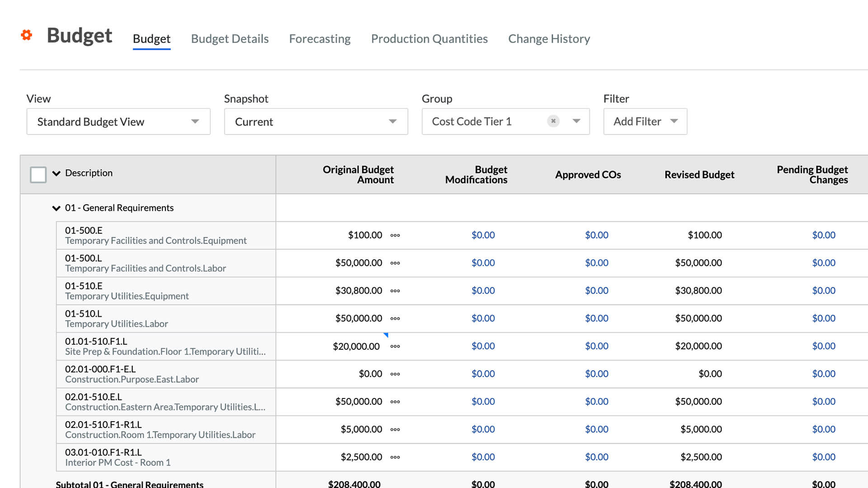Toggle the top-level checkbox in the header row
Image resolution: width=868 pixels, height=488 pixels.
coord(37,173)
